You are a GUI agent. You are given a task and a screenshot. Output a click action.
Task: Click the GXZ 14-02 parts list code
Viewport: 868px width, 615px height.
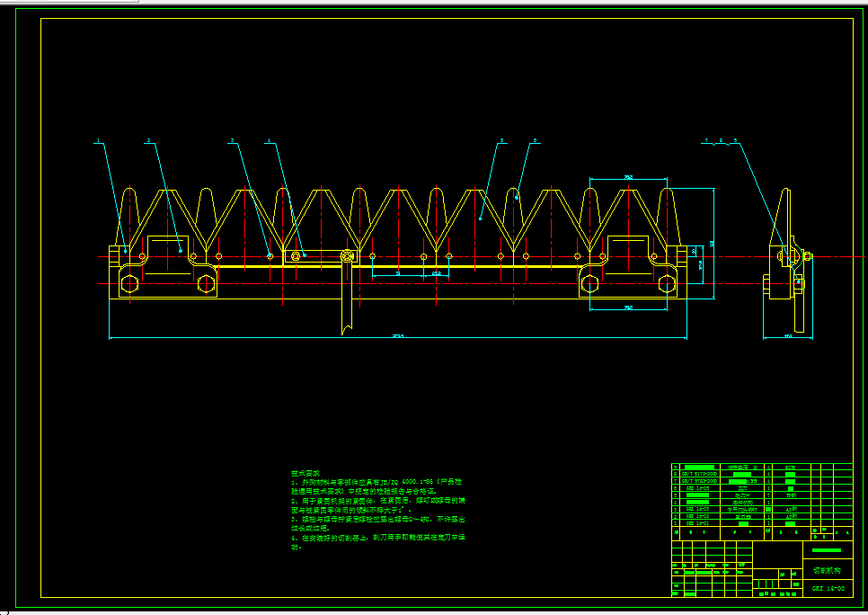697,516
